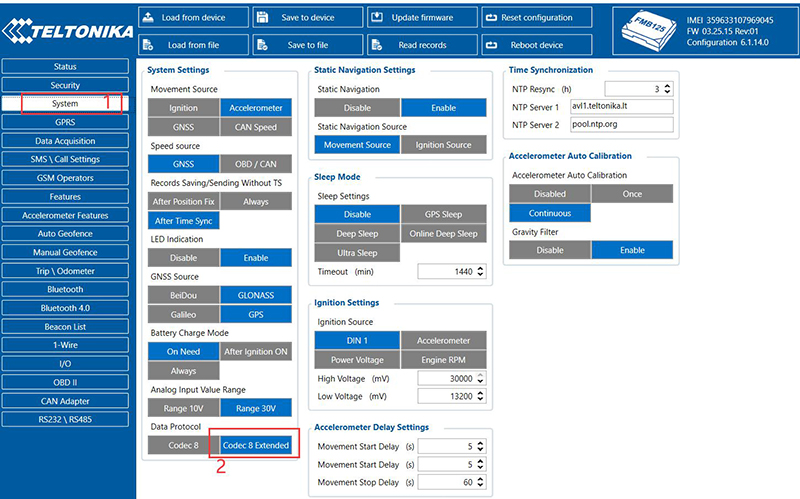Set Sleep Mode to Deep Sleep
Screen dimensions: 800x499
click(x=357, y=233)
